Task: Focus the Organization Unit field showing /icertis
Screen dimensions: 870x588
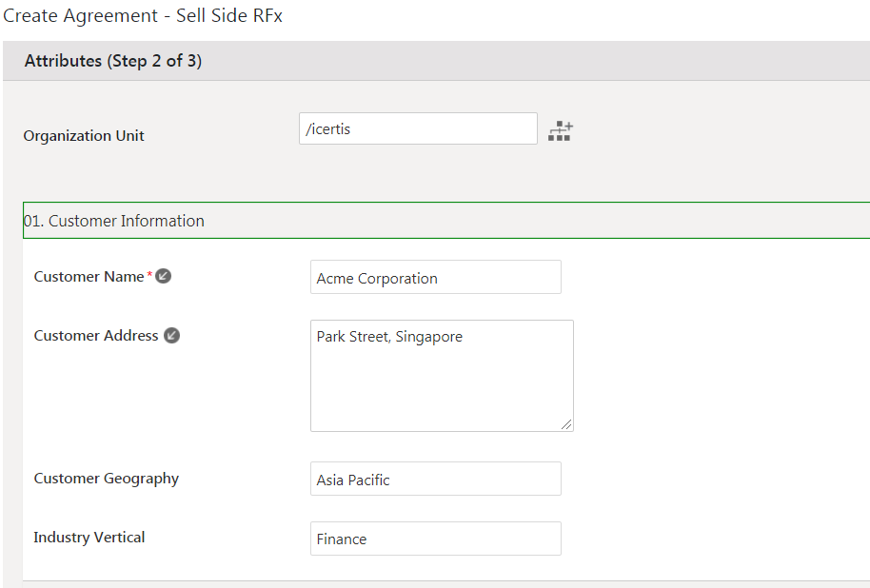Action: (418, 129)
